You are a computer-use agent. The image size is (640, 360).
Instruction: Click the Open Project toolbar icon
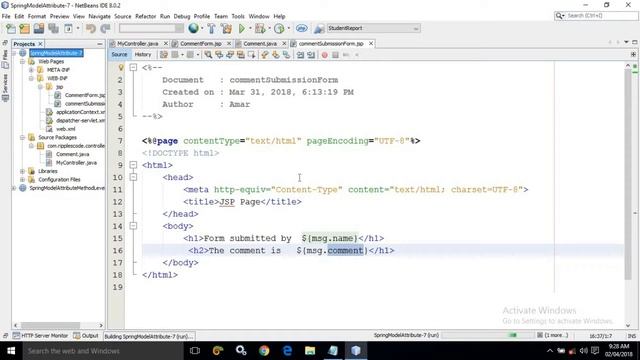click(39, 28)
